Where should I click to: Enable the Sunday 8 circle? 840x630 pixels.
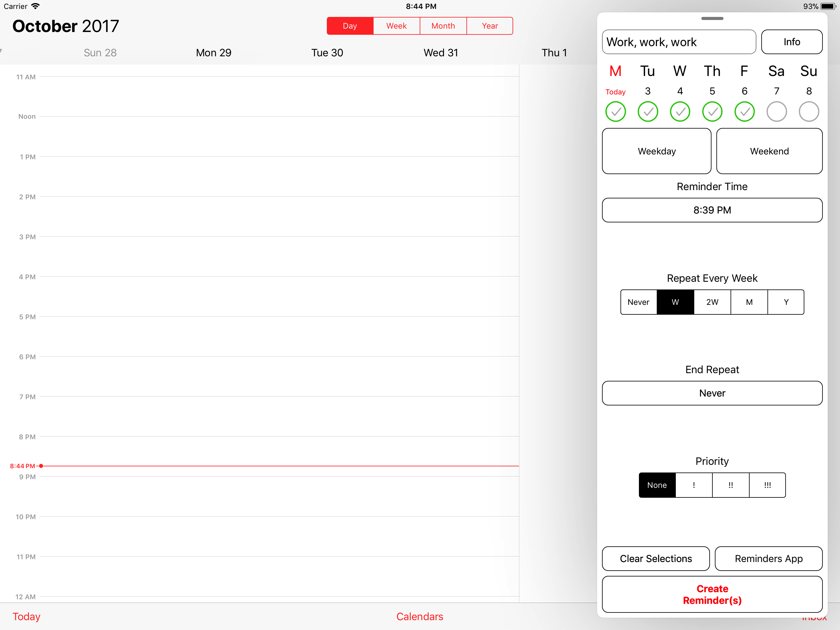tap(809, 111)
